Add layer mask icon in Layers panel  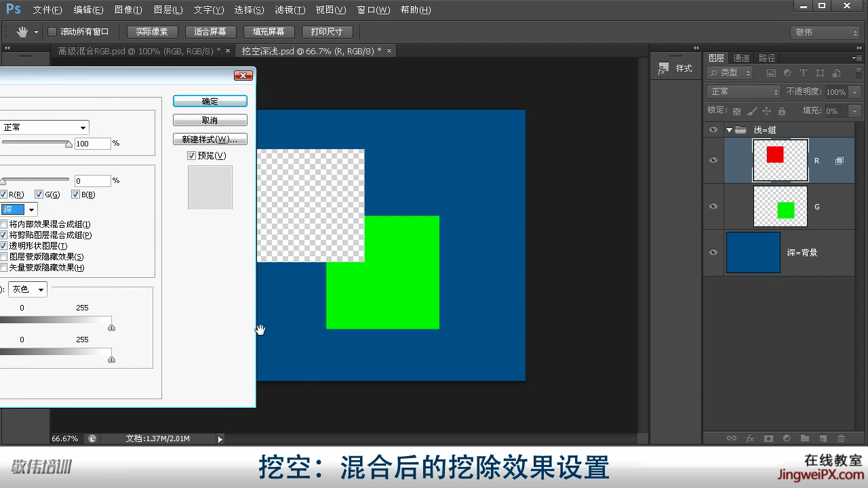pos(768,439)
